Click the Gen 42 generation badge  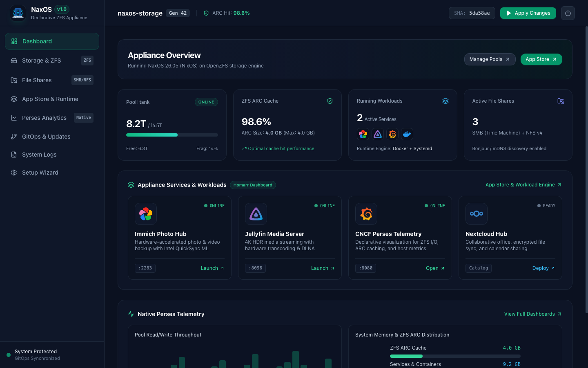[178, 13]
